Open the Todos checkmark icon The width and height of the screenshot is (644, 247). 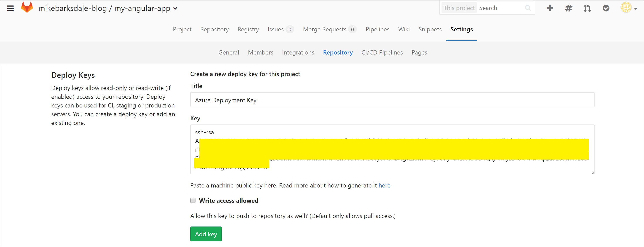tap(606, 8)
